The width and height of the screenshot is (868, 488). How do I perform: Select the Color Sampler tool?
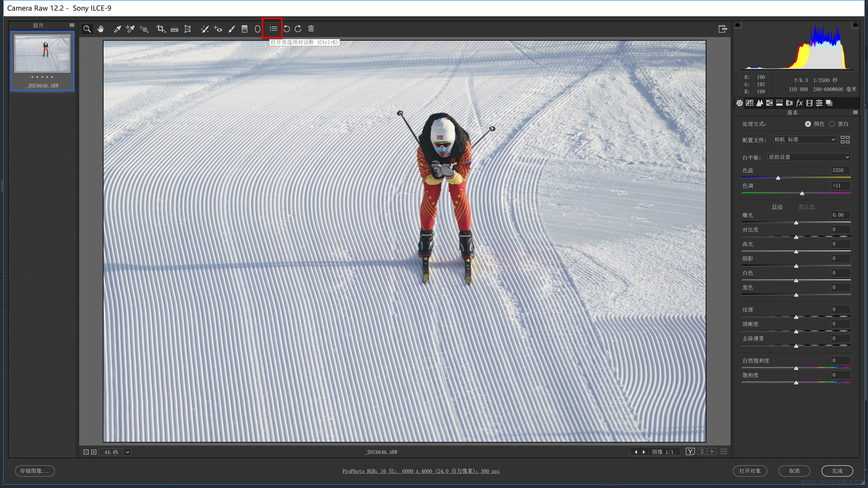click(x=130, y=29)
